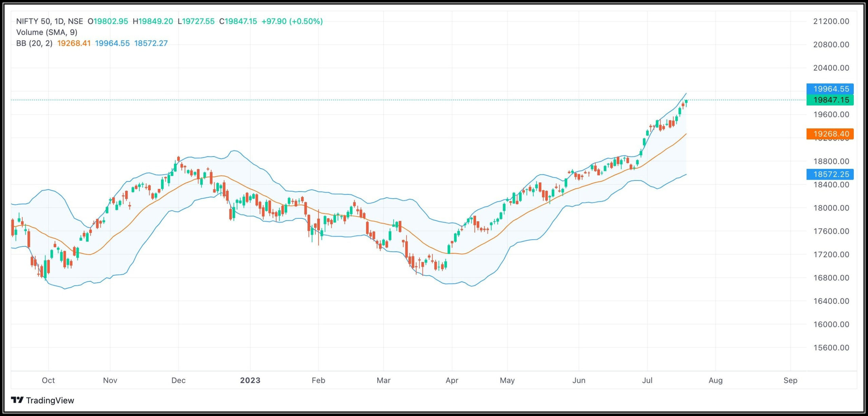Click the high price H19849.20
Viewport: 868px width, 416px height.
(x=153, y=21)
